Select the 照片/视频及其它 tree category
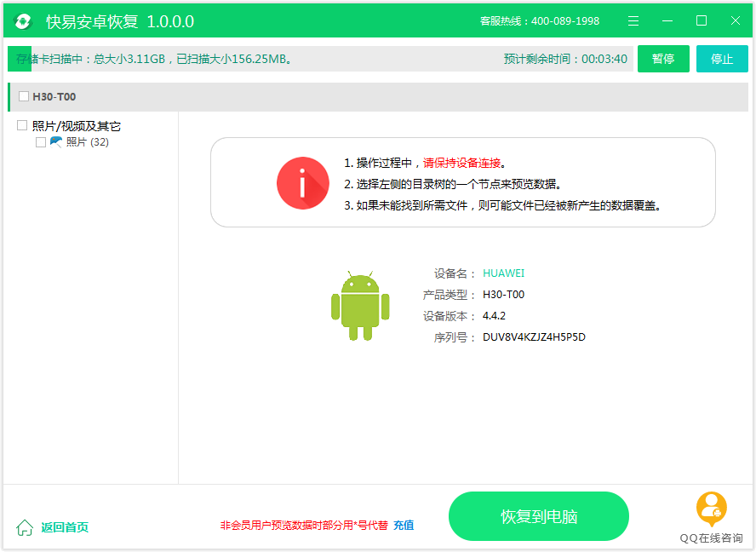Viewport: 756px width, 552px height. [x=77, y=126]
